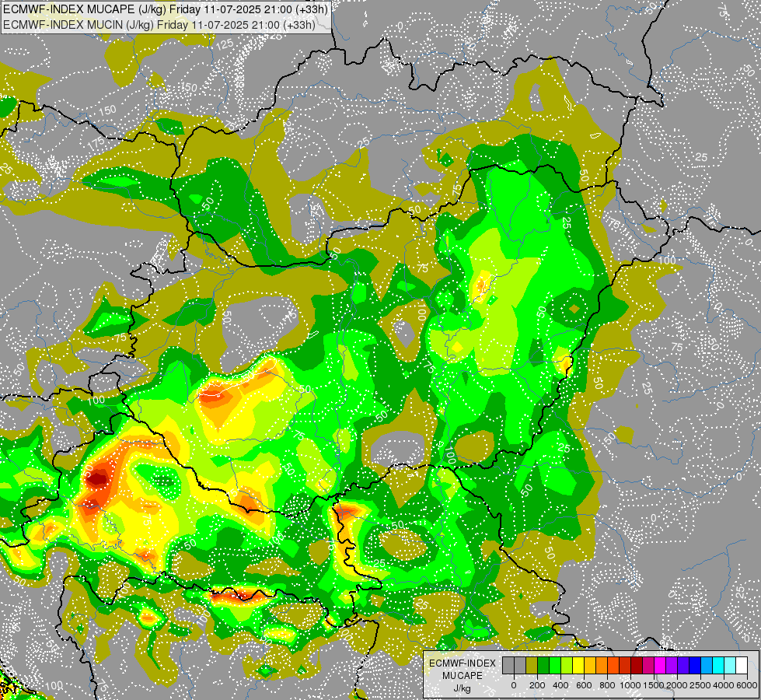Screen dimensions: 761x700
Task: Select the white legend swatch before 6000
Action: (x=742, y=665)
